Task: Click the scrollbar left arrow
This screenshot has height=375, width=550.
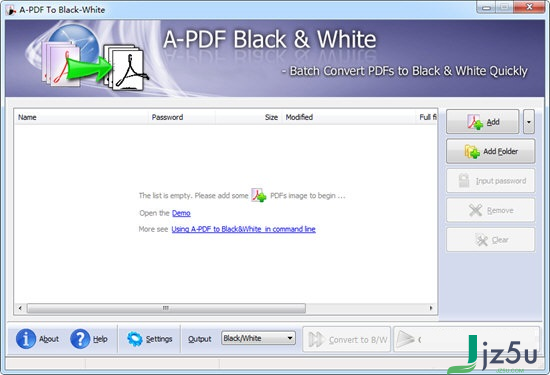Action: tap(20, 308)
